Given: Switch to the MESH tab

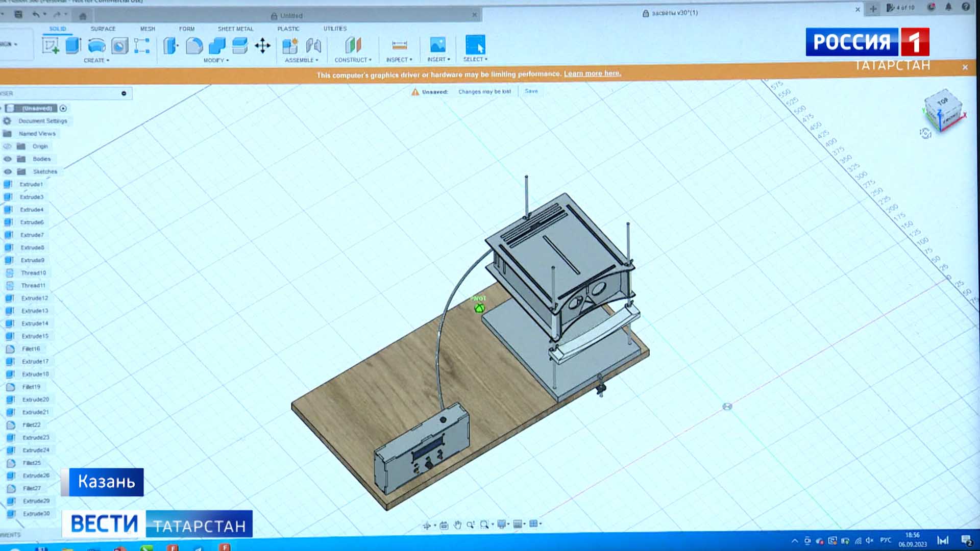Looking at the screenshot, I should pos(148,29).
